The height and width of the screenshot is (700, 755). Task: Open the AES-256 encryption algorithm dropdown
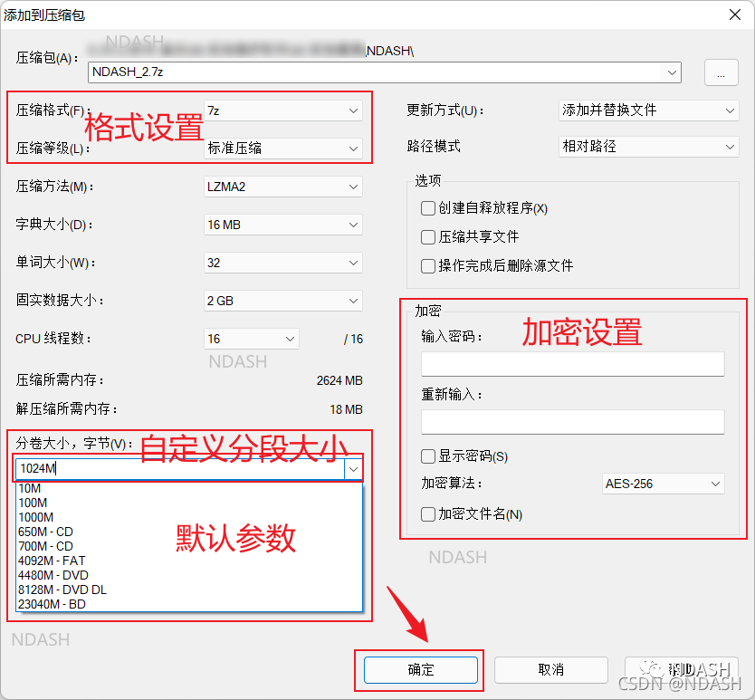coord(663,484)
